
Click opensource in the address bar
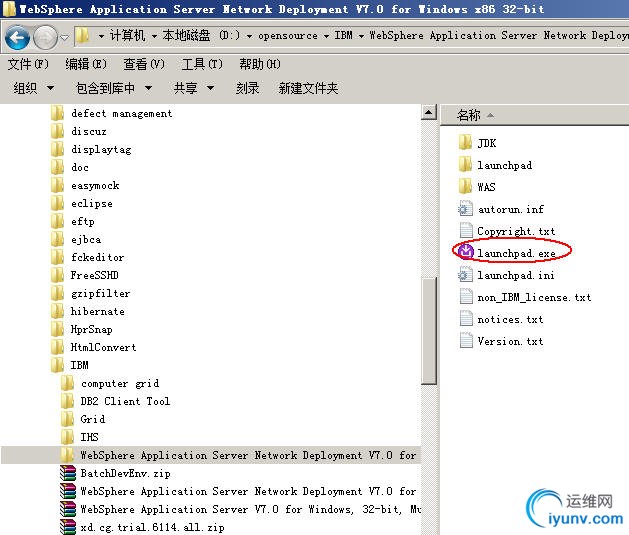[x=288, y=36]
